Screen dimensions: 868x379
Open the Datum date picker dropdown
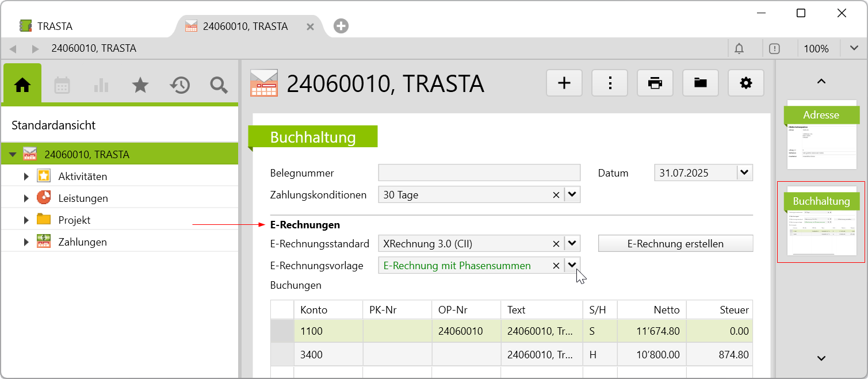[745, 173]
